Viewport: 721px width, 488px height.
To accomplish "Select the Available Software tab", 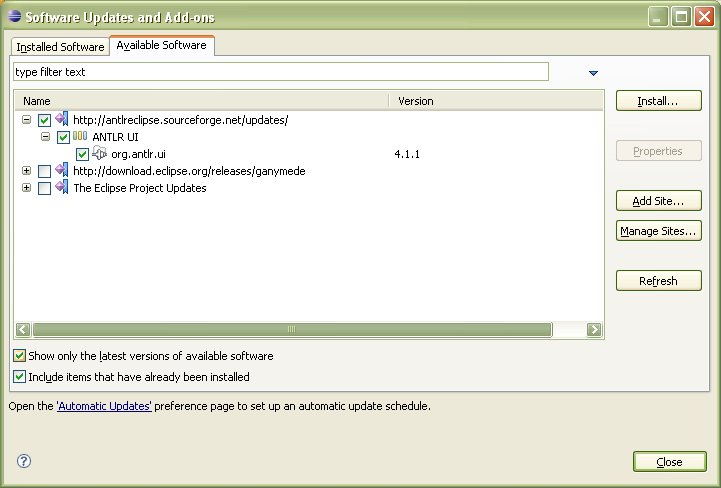I will tap(161, 46).
